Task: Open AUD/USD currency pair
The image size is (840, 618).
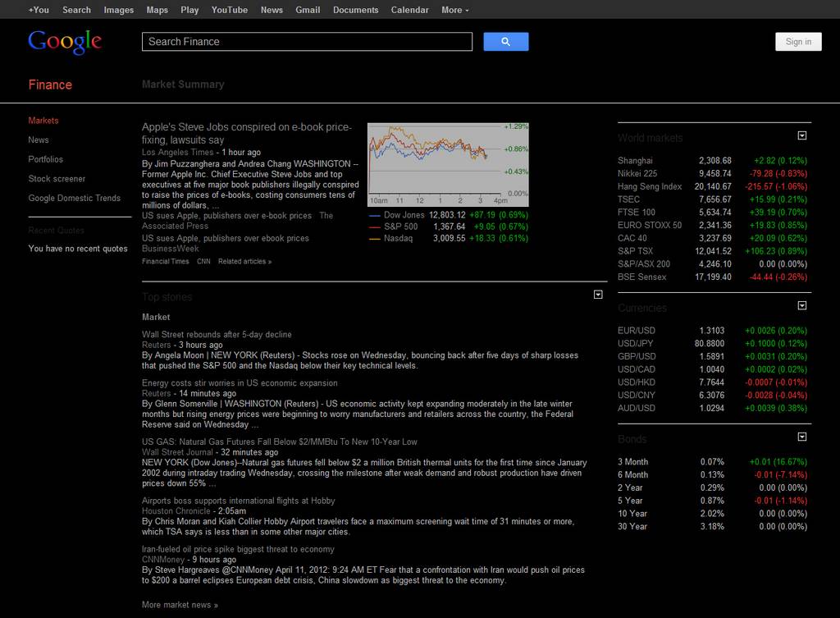Action: [637, 408]
